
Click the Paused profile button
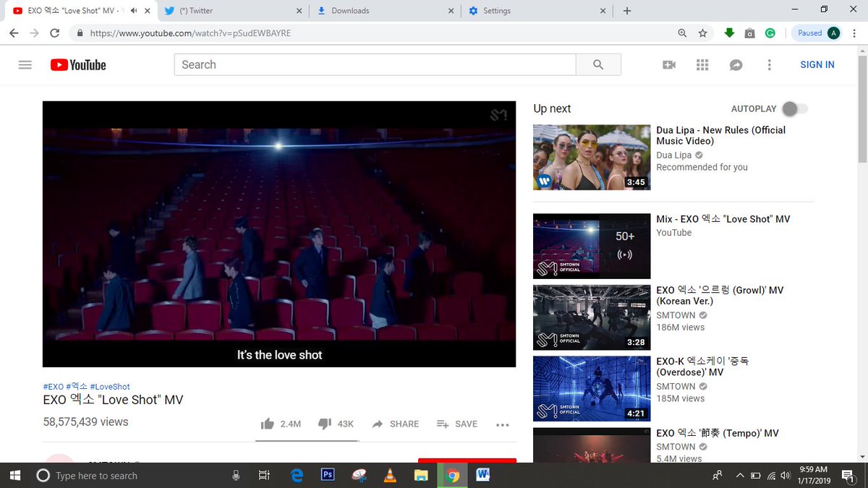click(x=817, y=33)
